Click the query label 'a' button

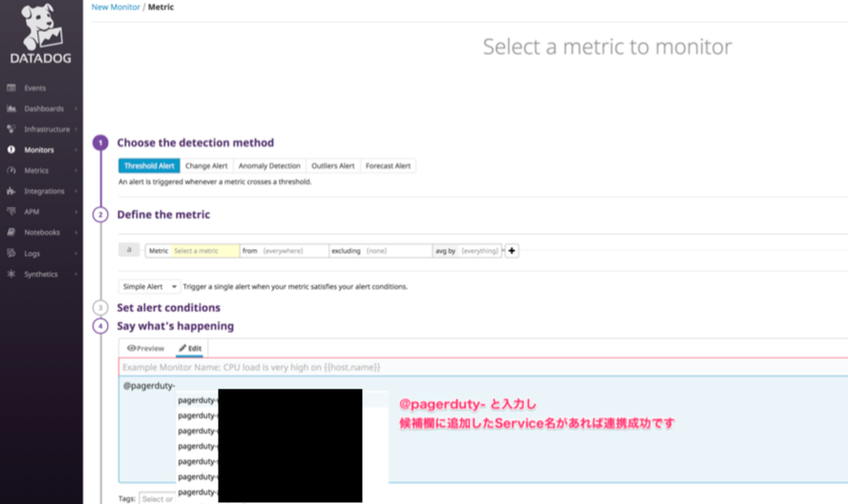[x=129, y=249]
